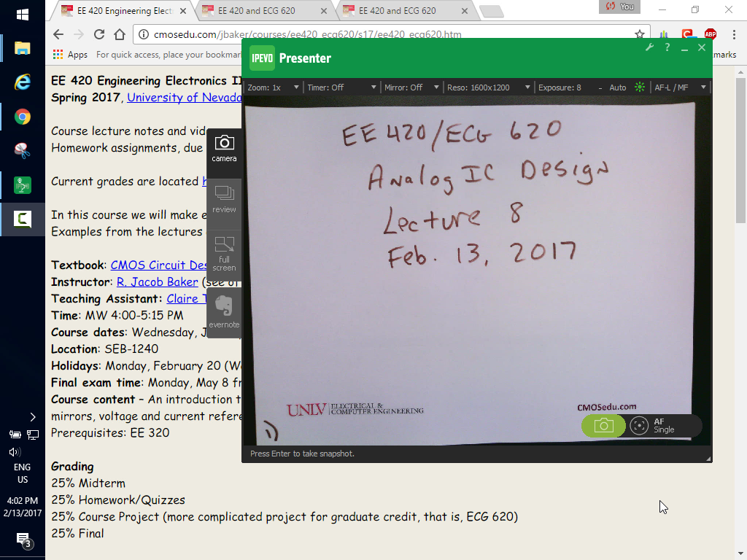
Task: Switch Presenter to full screen mode
Action: [224, 254]
